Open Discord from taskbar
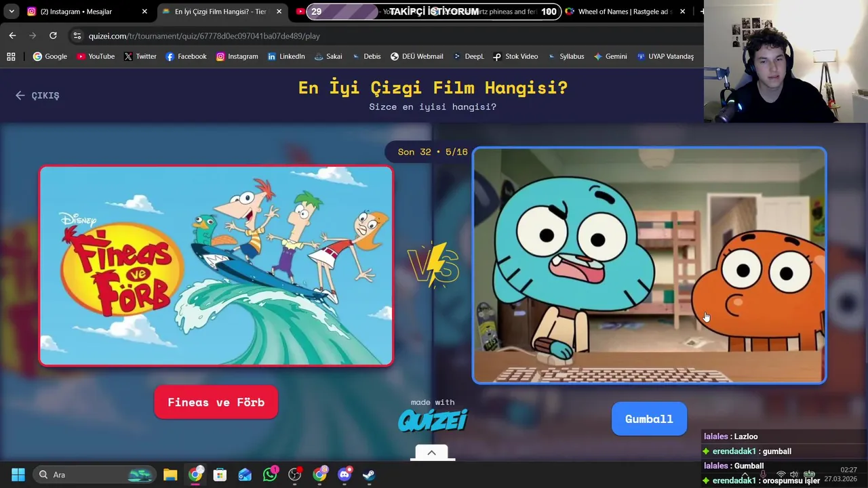This screenshot has height=488, width=868. (x=344, y=474)
